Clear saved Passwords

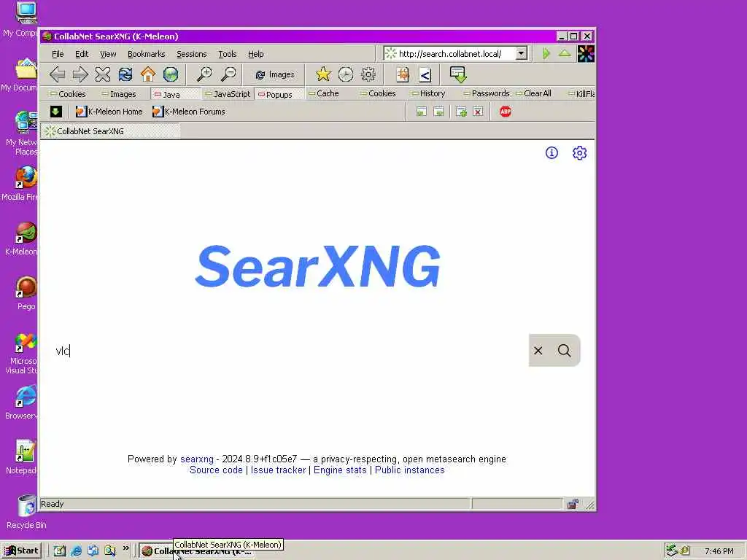[x=487, y=93]
